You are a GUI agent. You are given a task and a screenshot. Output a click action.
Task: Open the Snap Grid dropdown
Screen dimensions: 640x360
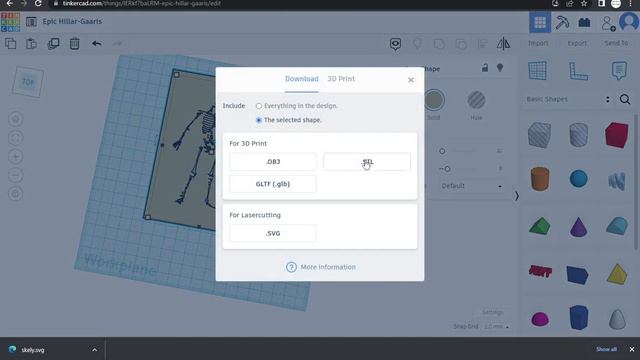pos(496,327)
